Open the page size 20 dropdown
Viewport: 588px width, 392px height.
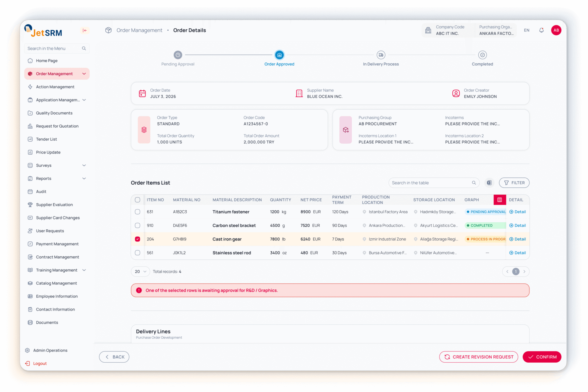coord(141,272)
